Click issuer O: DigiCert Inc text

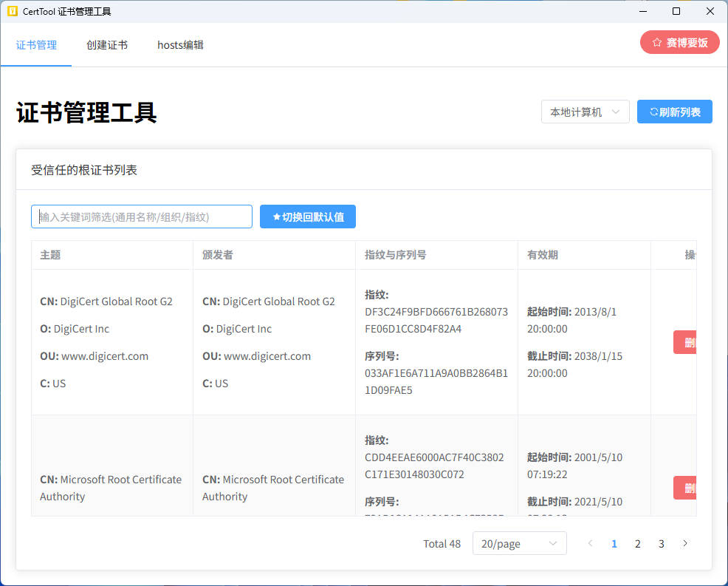tap(237, 329)
